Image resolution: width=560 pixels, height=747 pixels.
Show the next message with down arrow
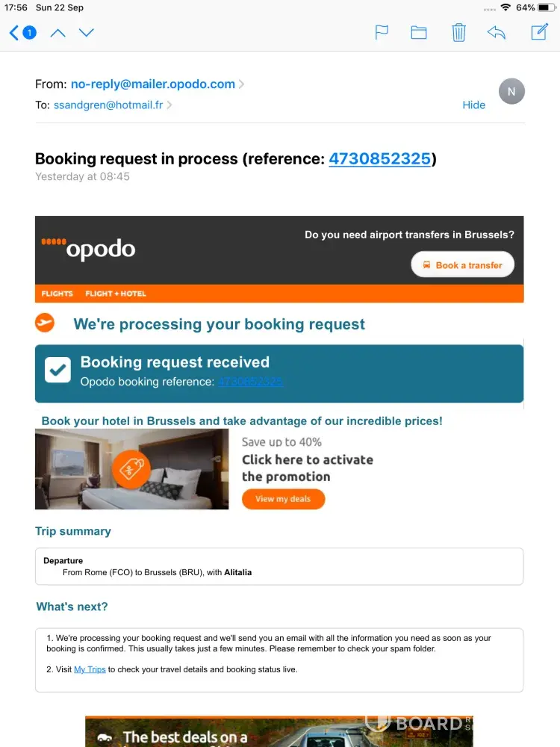pyautogui.click(x=87, y=33)
